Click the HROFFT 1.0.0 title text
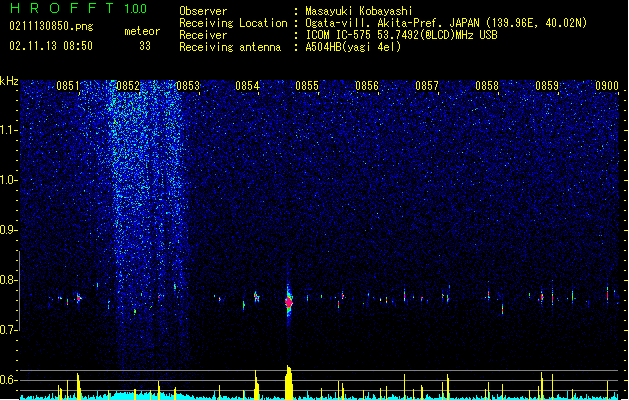629x400 pixels. [78, 8]
